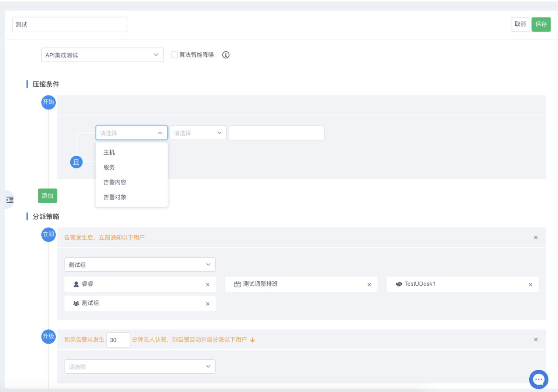Open the escalation 请选择 user dropdown

click(x=140, y=367)
